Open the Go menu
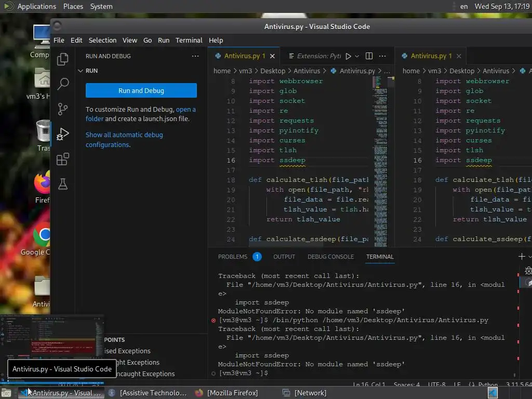 [148, 41]
